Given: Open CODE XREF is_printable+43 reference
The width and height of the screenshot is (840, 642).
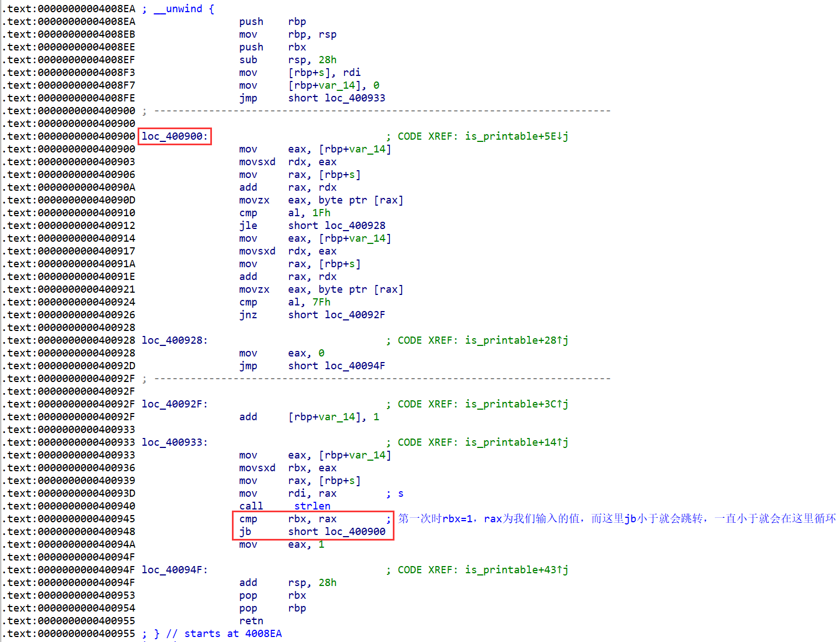Looking at the screenshot, I should pyautogui.click(x=516, y=570).
